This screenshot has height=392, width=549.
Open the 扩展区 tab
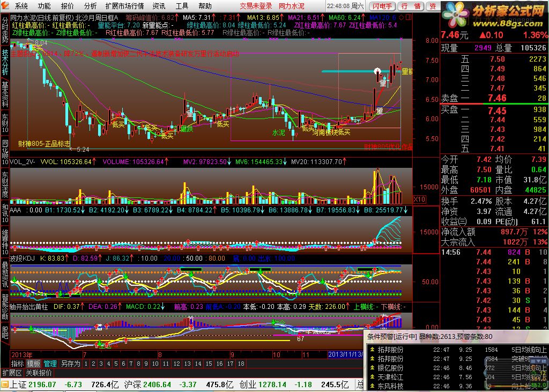click(12, 373)
